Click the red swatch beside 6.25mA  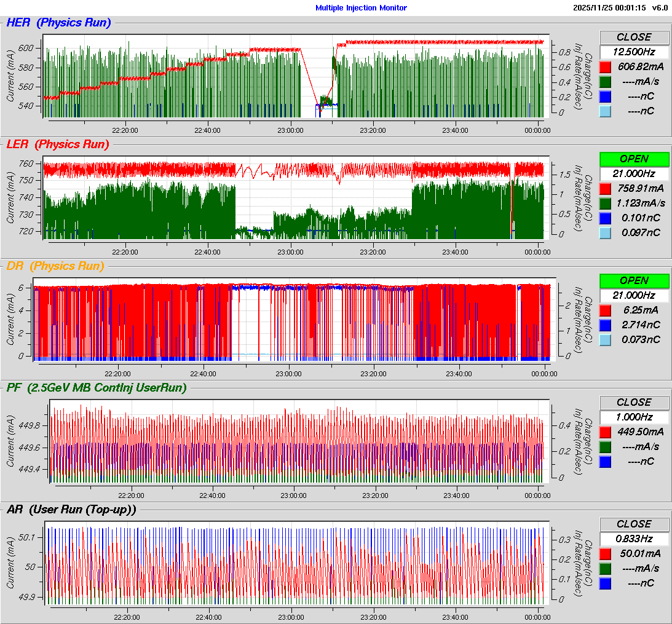tap(606, 310)
